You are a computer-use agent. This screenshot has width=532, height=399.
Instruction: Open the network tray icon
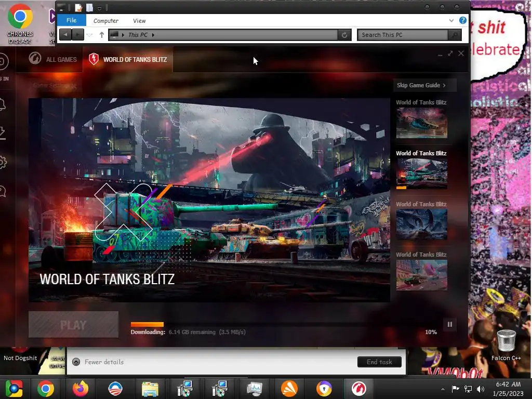click(x=468, y=389)
